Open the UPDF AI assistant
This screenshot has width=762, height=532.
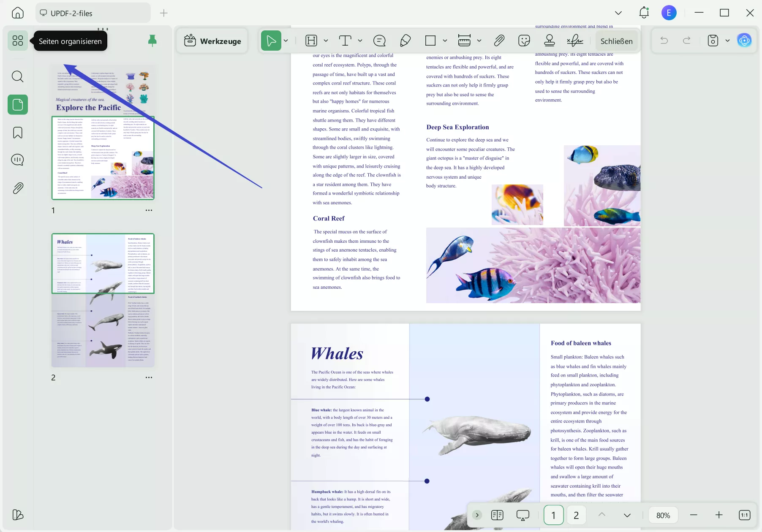744,41
